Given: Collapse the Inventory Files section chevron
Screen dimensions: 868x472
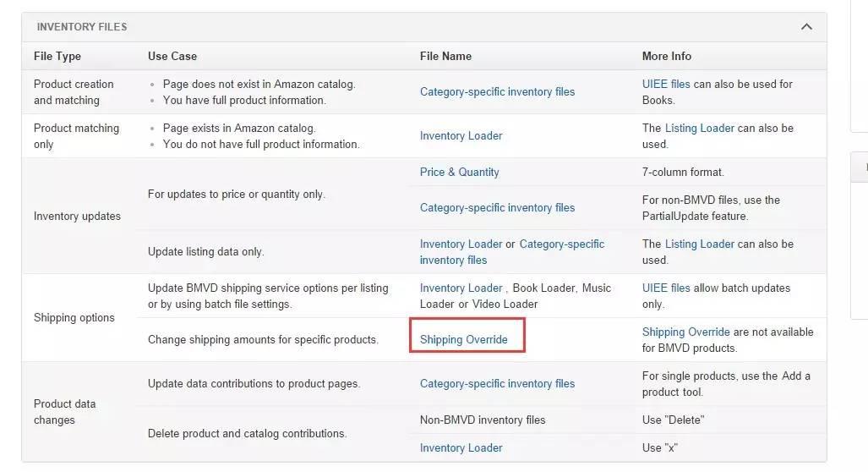Looking at the screenshot, I should (806, 27).
